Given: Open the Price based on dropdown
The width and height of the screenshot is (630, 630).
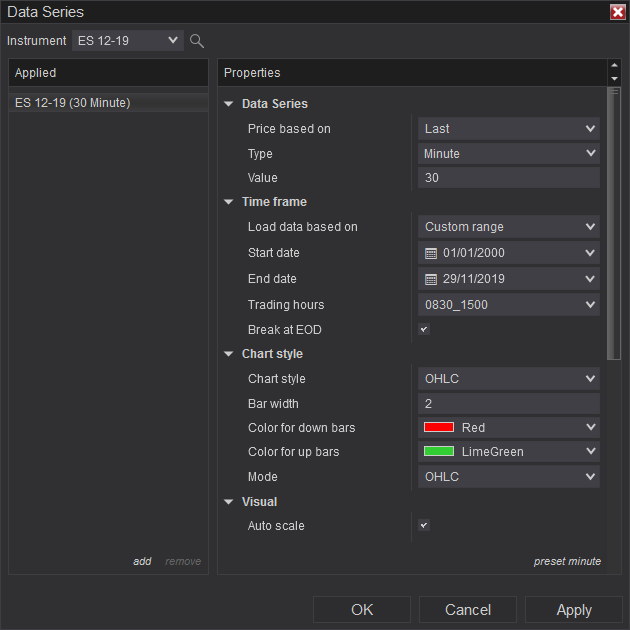Looking at the screenshot, I should point(508,129).
